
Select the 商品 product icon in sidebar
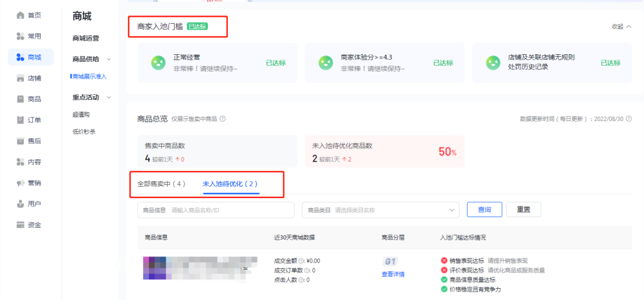(x=20, y=99)
